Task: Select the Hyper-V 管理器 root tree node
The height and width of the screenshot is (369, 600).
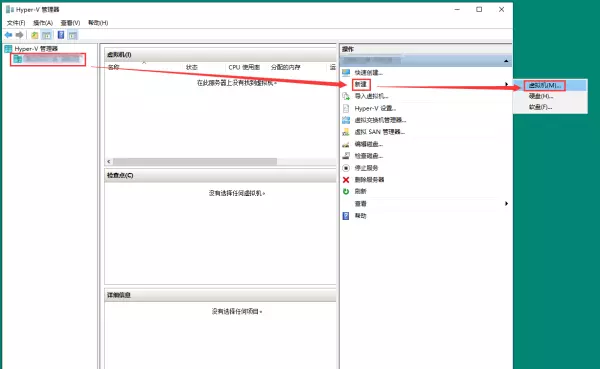Action: pyautogui.click(x=36, y=49)
